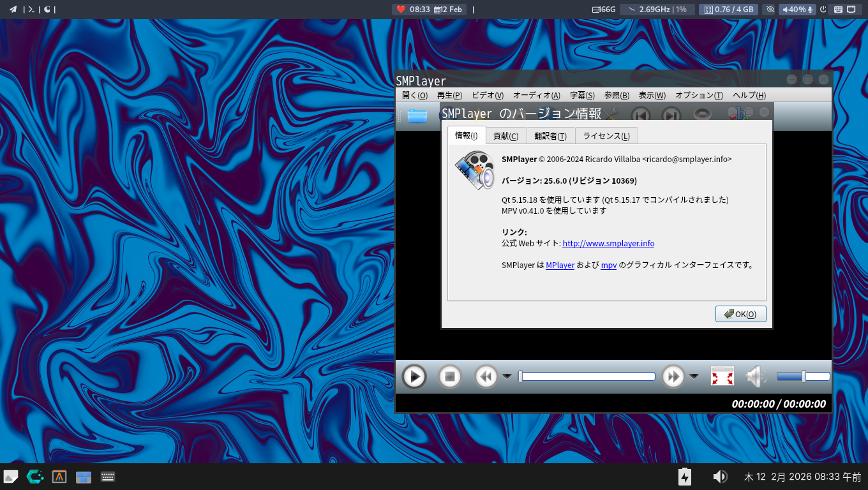
Task: Click the on-screen keyboard icon in taskbar
Action: pos(108,477)
